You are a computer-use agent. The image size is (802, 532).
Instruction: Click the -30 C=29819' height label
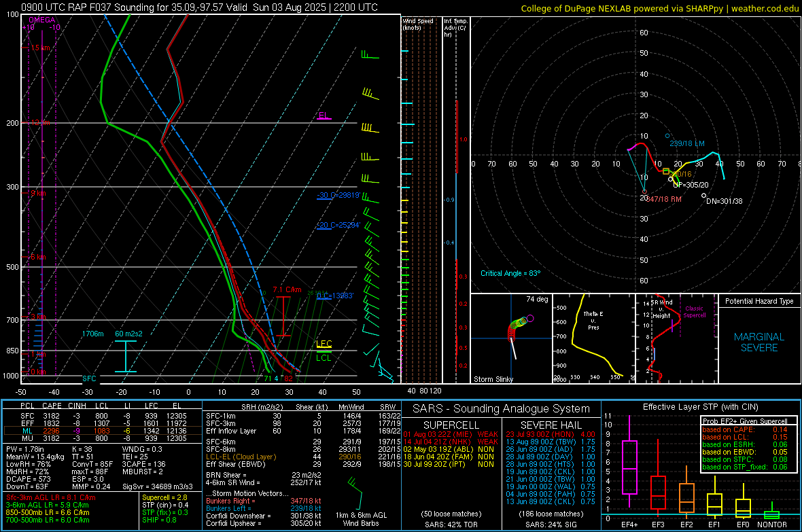[338, 196]
